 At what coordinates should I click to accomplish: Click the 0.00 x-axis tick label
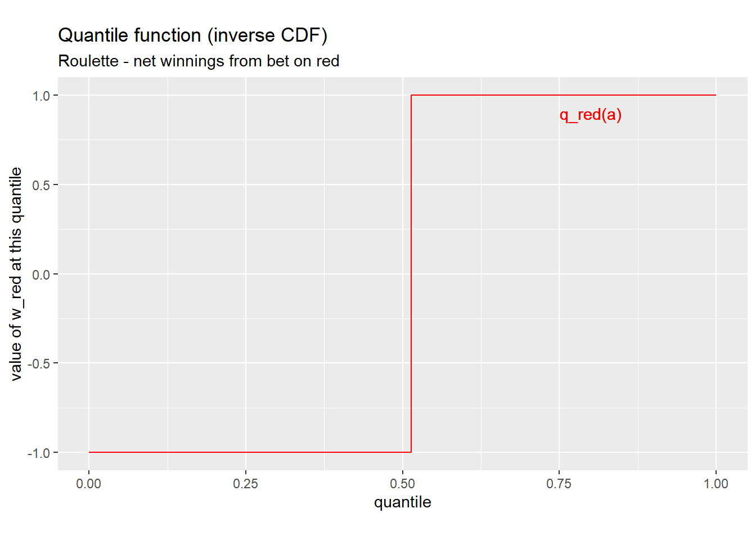tap(89, 484)
